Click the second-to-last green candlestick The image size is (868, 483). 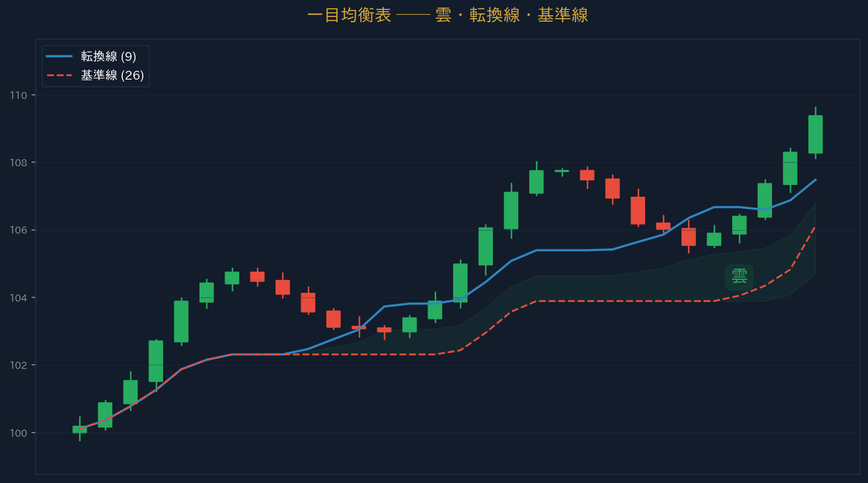(790, 168)
